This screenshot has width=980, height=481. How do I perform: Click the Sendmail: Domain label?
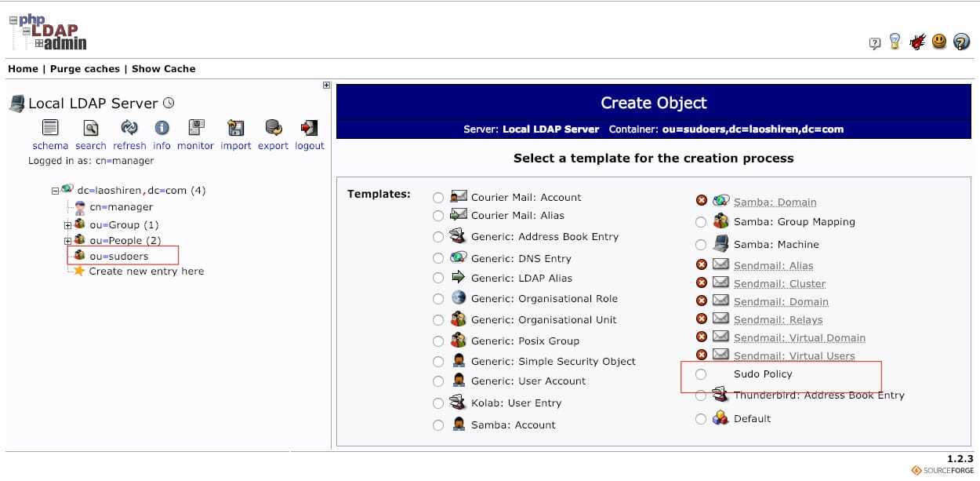(x=781, y=301)
